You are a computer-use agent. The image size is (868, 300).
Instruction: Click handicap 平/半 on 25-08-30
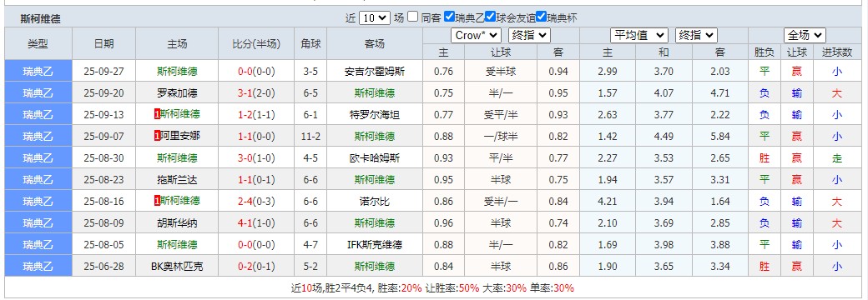coord(501,158)
